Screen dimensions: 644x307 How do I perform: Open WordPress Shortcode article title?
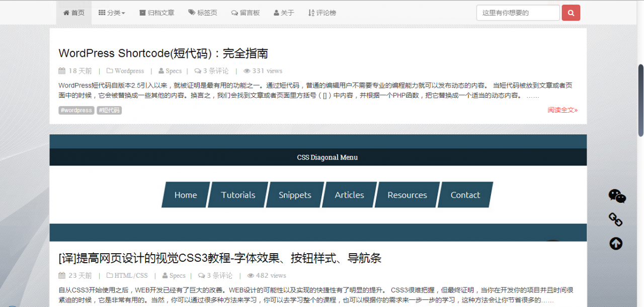click(x=163, y=53)
